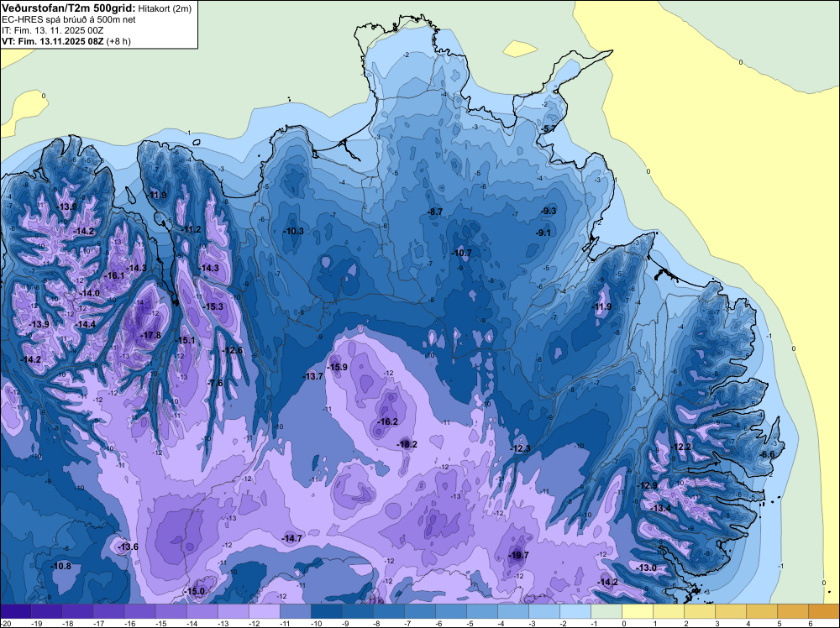The image size is (840, 628).
Task: Click the -15.3 temperature label
Action: 213,306
